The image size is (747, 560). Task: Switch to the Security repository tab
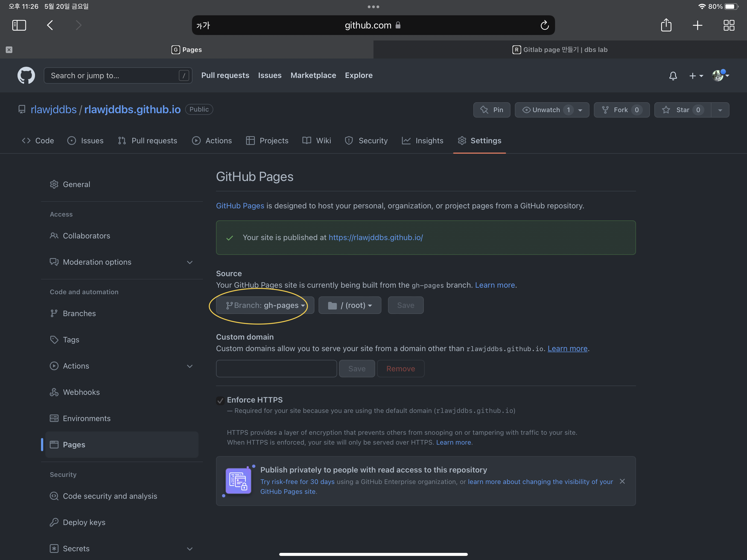[x=366, y=141]
